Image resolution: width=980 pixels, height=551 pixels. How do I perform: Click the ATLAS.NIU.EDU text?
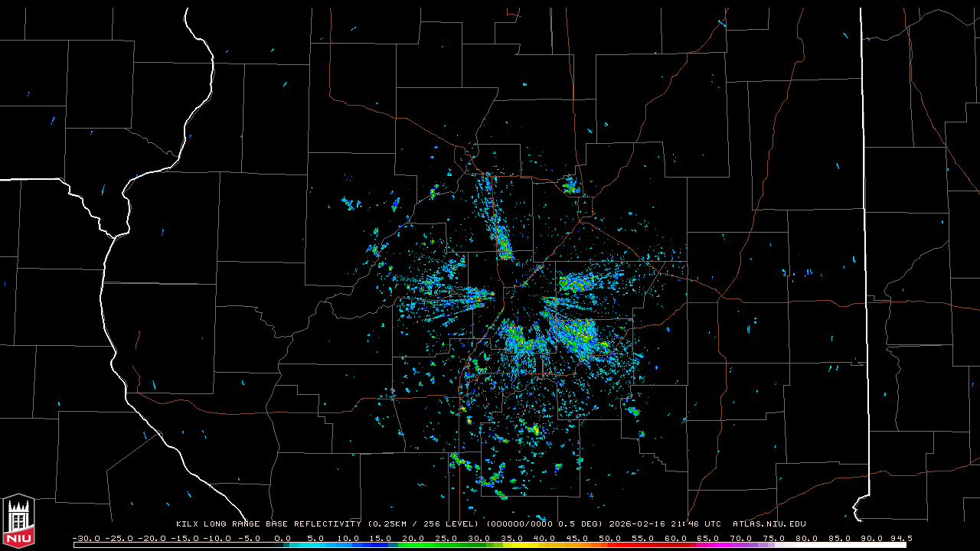[x=769, y=524]
